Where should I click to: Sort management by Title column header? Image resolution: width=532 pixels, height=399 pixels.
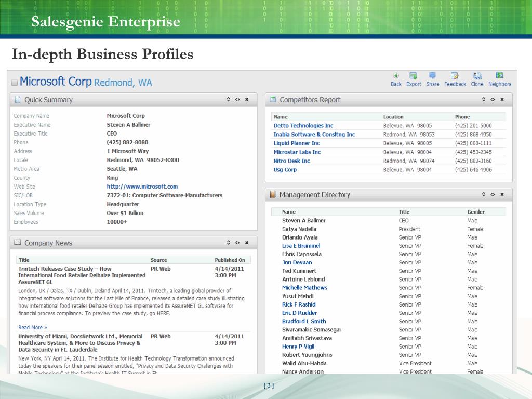tap(404, 212)
